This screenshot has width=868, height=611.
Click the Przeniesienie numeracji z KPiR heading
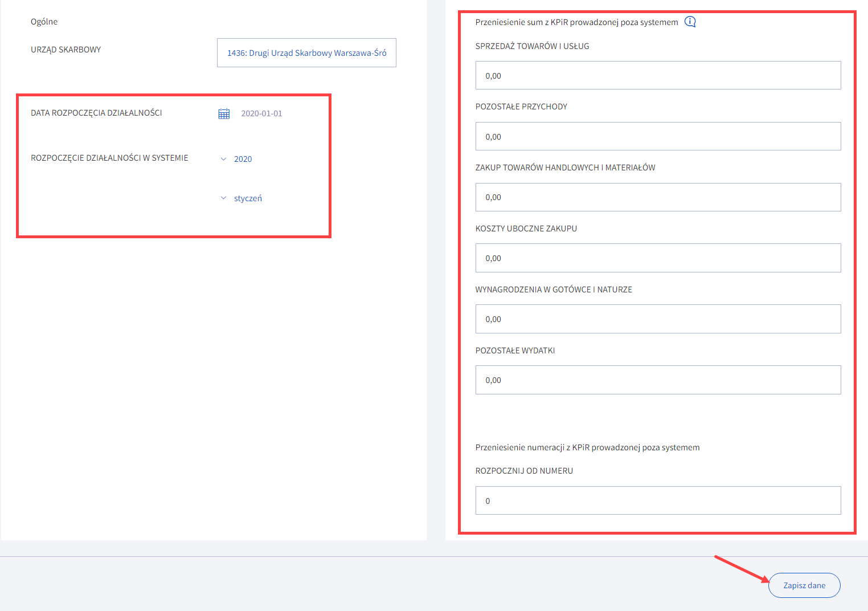click(x=587, y=447)
